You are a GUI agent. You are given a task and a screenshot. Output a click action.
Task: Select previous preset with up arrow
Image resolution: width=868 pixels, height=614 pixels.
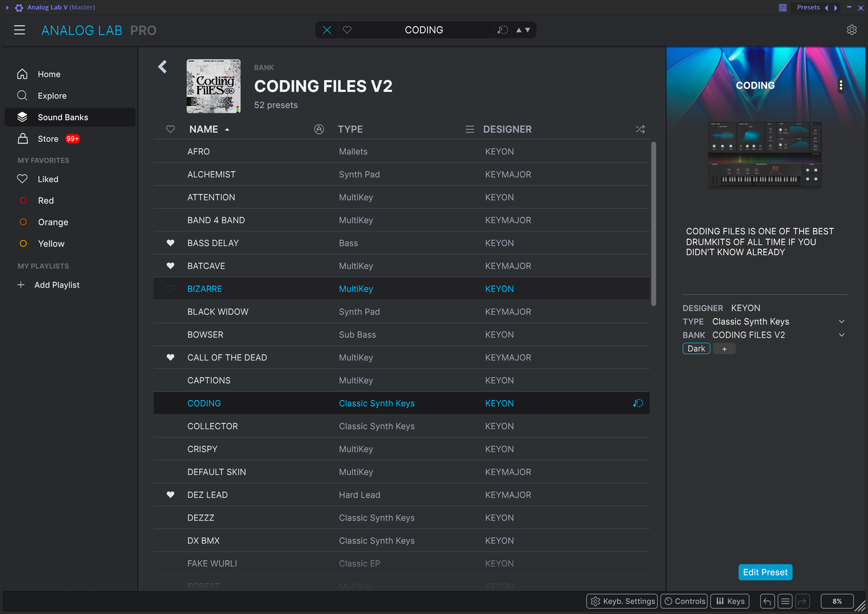coord(519,30)
